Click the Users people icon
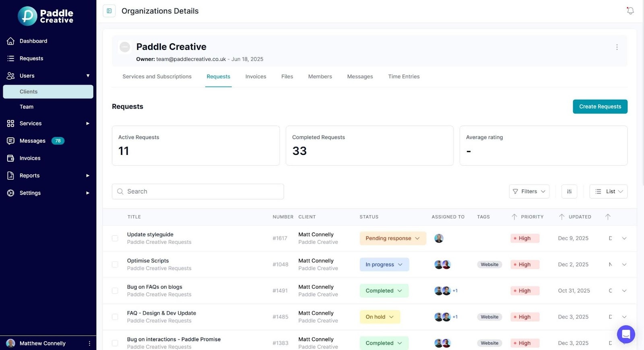The height and width of the screenshot is (350, 644). pyautogui.click(x=11, y=76)
